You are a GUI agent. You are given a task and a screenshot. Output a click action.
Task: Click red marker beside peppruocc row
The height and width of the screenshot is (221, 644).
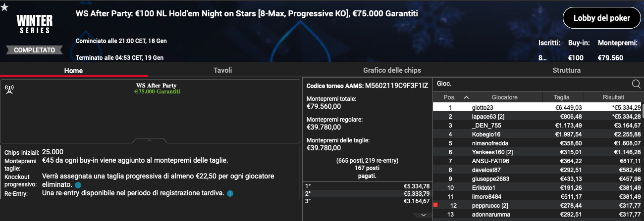(435, 205)
